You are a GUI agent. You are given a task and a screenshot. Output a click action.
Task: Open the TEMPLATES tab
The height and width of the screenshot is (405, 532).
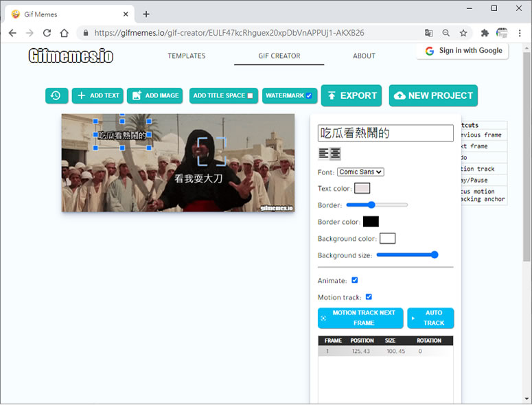[187, 56]
